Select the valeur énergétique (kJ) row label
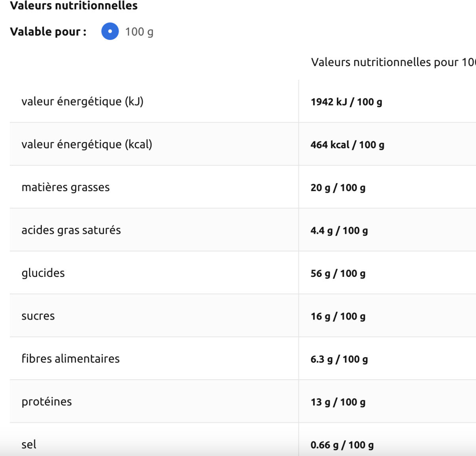The width and height of the screenshot is (476, 456). [x=82, y=102]
